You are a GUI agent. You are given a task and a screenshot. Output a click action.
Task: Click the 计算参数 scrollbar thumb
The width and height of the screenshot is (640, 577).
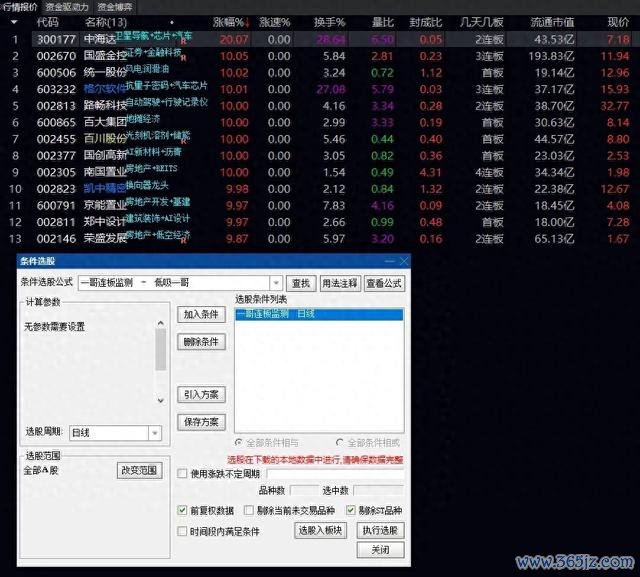point(161,349)
